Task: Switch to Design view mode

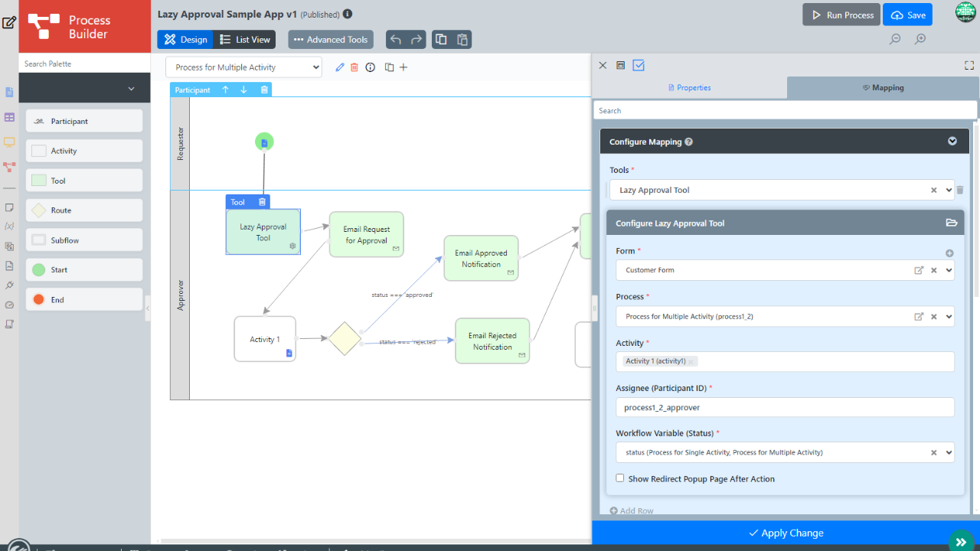Action: [186, 40]
